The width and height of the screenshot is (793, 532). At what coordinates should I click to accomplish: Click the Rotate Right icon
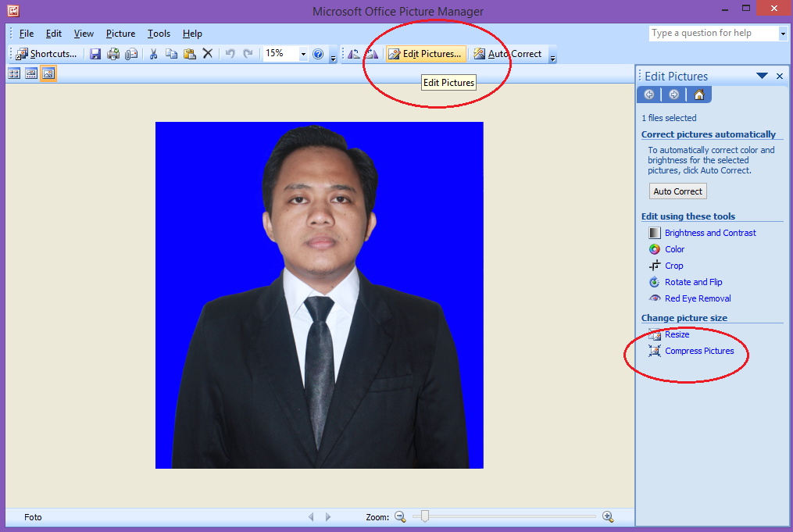pos(372,54)
